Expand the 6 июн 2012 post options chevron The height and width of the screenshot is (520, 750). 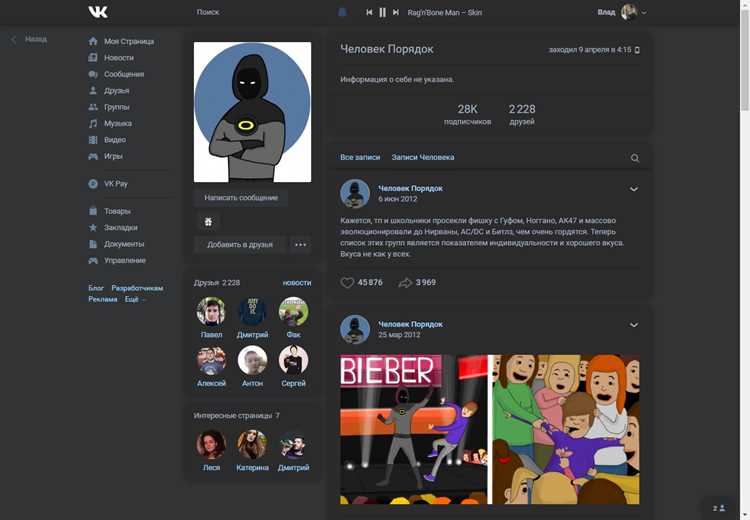tap(634, 189)
